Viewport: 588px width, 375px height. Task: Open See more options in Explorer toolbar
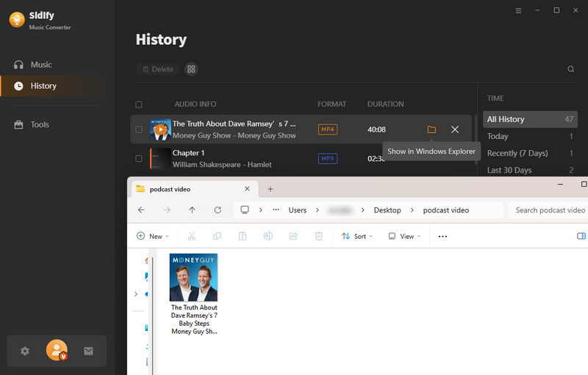point(442,236)
